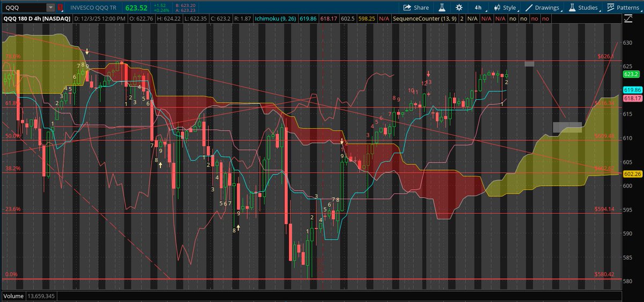Open the flask Edit Studies icon
The height and width of the screenshot is (302, 644).
coord(442,8)
